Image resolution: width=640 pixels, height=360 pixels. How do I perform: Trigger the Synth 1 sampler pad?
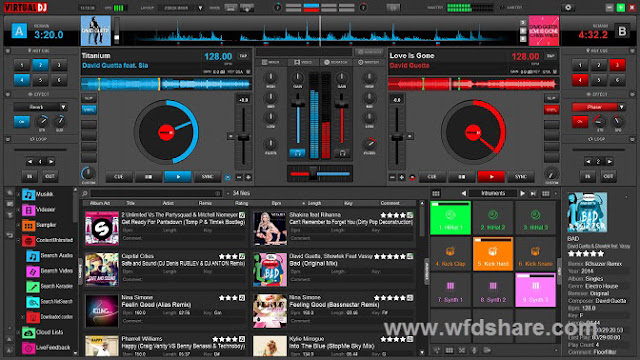pos(450,290)
